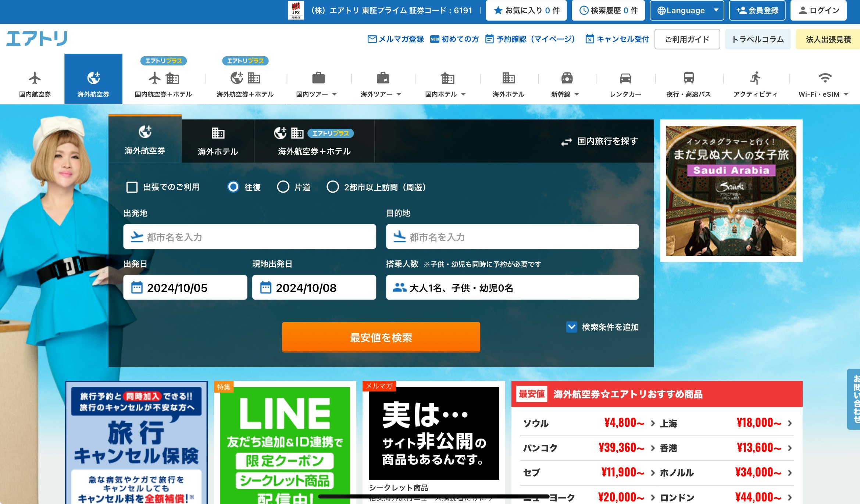Click the swap arrows icon beside 国内旅行を探す
This screenshot has height=504, width=860.
(x=567, y=142)
